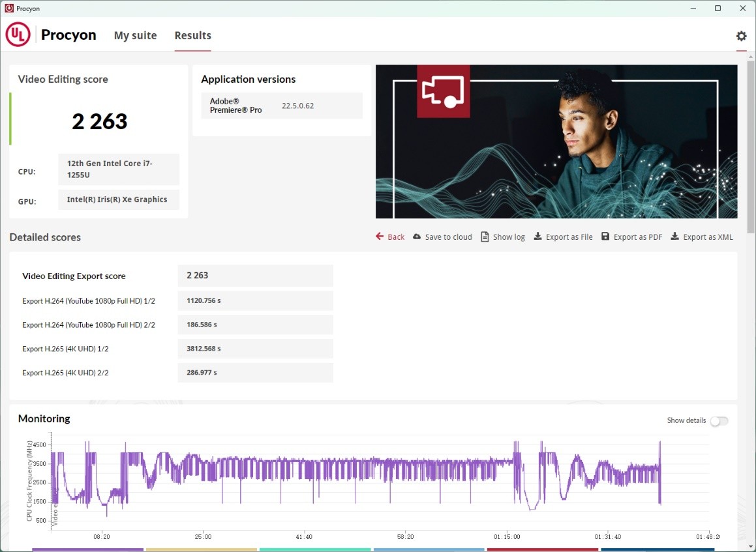Click the GPU value Intel(R) Iris(R) Xe Graphics
The height and width of the screenshot is (552, 756).
[119, 199]
